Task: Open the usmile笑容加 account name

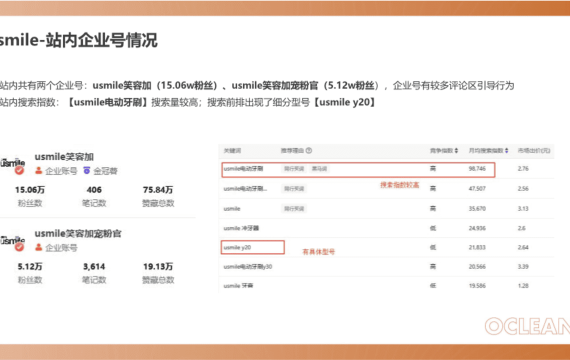Action: click(64, 157)
